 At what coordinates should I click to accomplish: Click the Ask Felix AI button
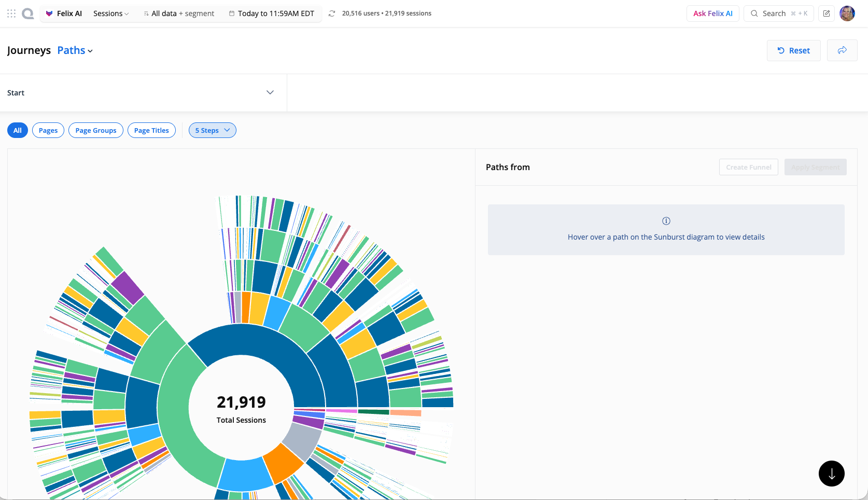(x=713, y=13)
